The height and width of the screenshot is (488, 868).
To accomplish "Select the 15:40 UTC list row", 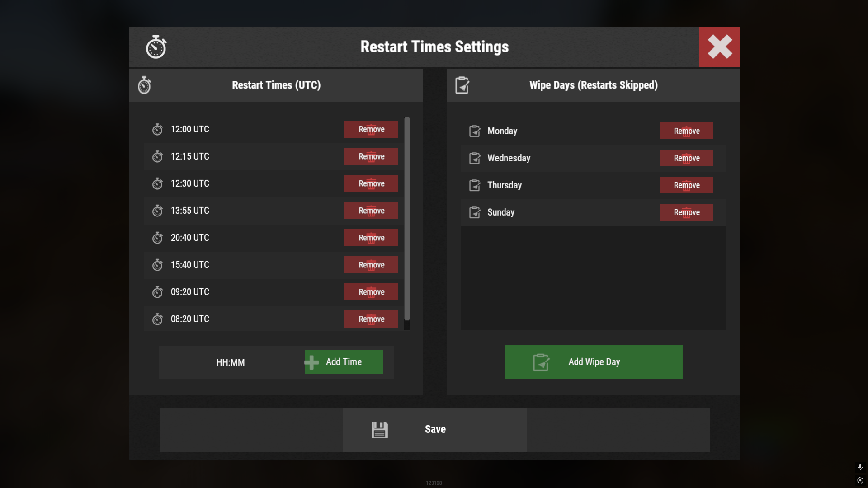I will click(x=274, y=265).
